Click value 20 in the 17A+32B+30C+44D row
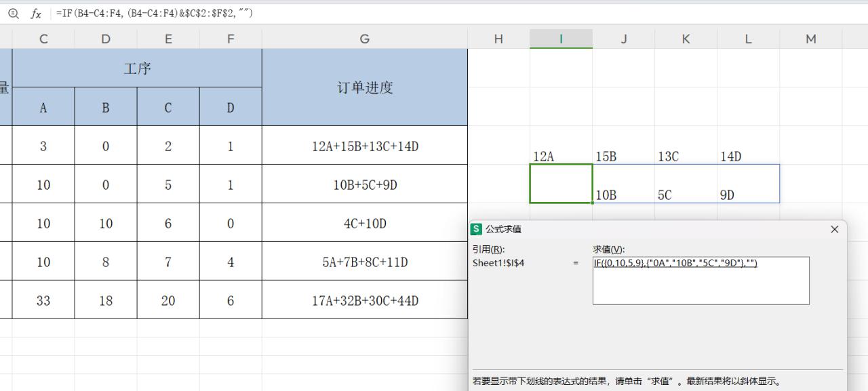This screenshot has height=391, width=868. 168,300
